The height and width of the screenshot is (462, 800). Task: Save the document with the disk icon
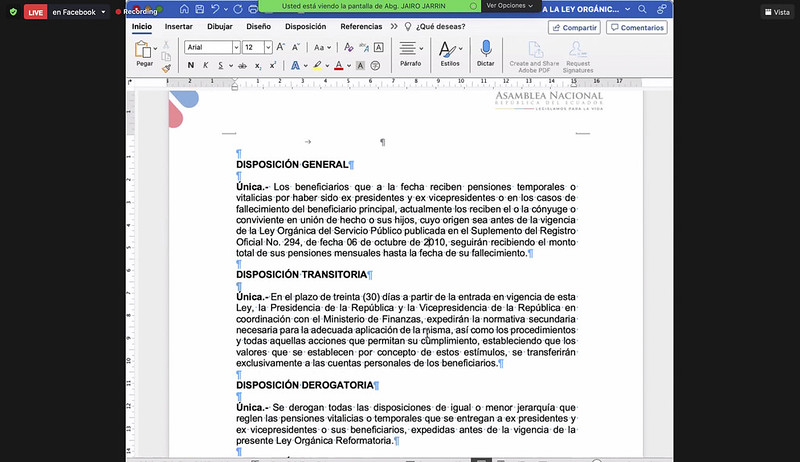coord(199,9)
